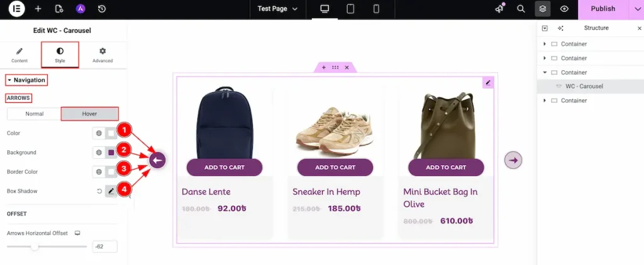The height and width of the screenshot is (265, 644).
Task: Click the carousel next arrow
Action: click(x=513, y=160)
